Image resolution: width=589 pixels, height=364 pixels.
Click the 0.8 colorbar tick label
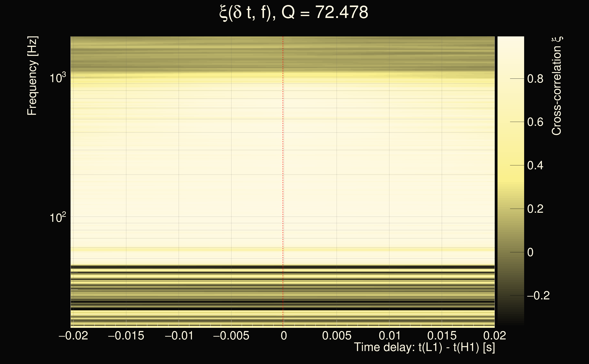coord(535,79)
